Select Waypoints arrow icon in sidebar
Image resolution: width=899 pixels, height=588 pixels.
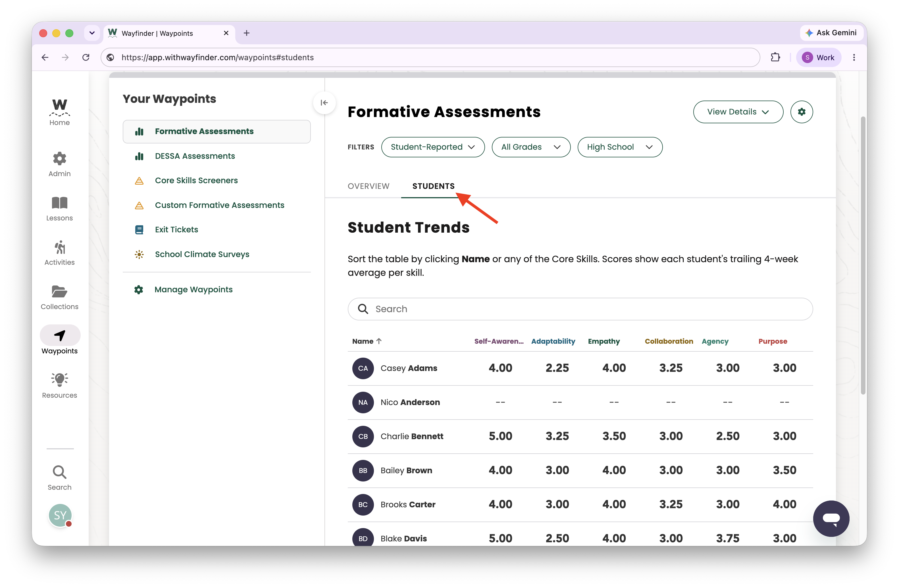[60, 335]
